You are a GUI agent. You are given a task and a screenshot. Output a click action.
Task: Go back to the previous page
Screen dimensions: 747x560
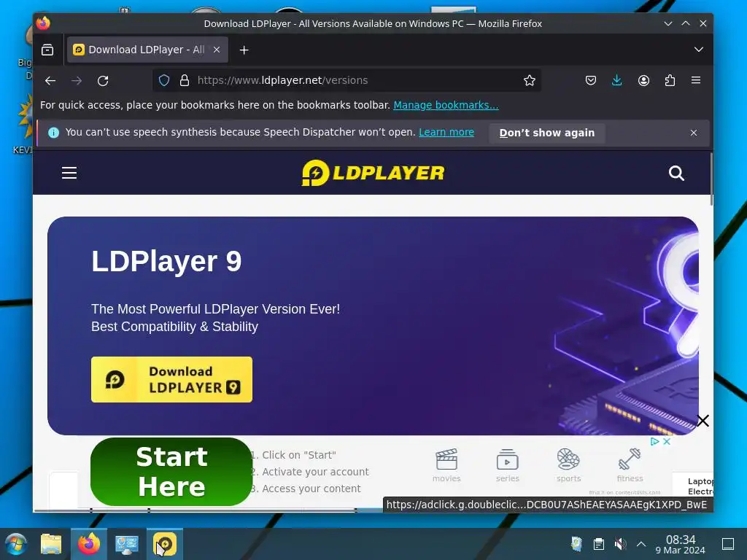click(x=50, y=80)
